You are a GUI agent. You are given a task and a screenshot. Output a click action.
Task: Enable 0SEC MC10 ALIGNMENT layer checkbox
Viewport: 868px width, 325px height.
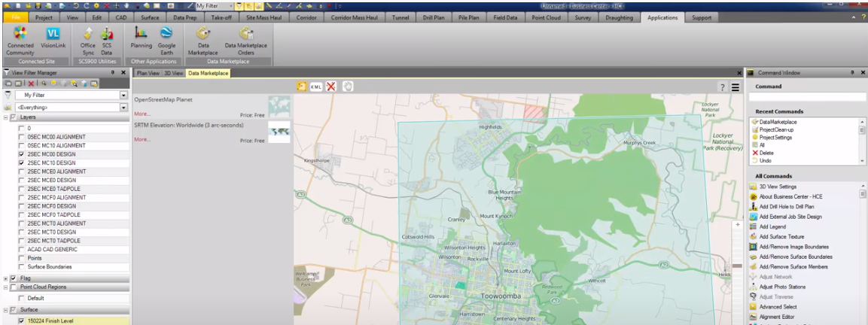(22, 146)
